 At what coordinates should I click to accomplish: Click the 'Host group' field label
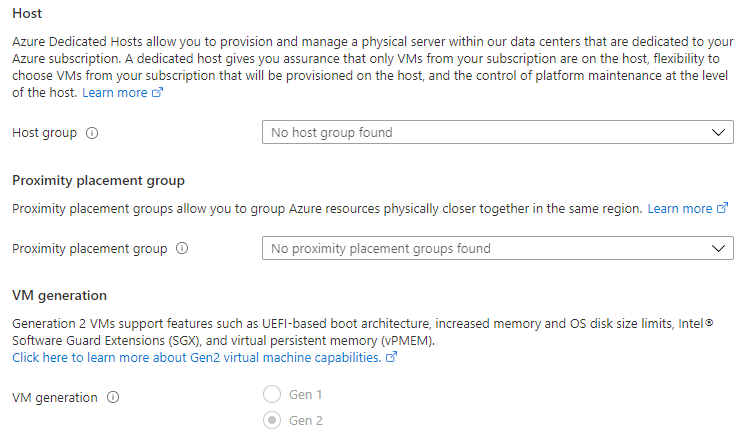click(44, 132)
